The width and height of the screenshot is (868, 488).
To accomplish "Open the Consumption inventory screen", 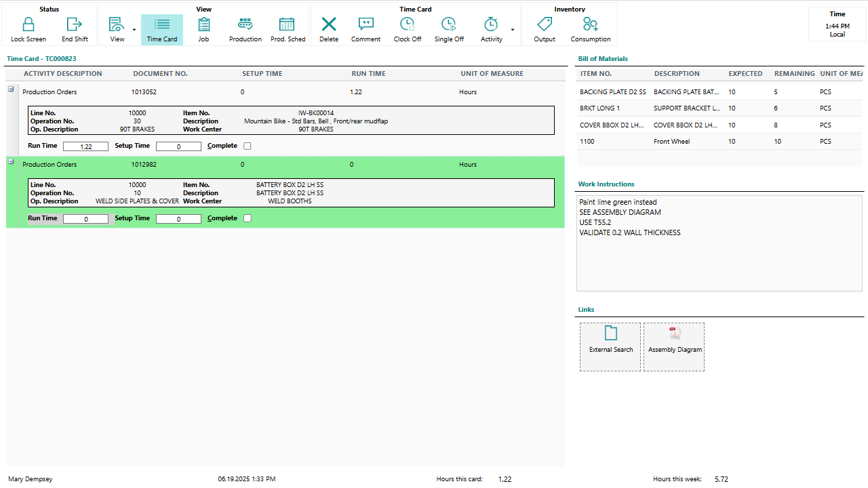I will point(590,30).
